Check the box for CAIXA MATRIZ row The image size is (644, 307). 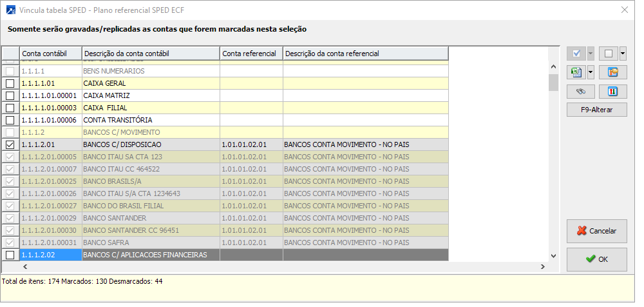[10, 96]
